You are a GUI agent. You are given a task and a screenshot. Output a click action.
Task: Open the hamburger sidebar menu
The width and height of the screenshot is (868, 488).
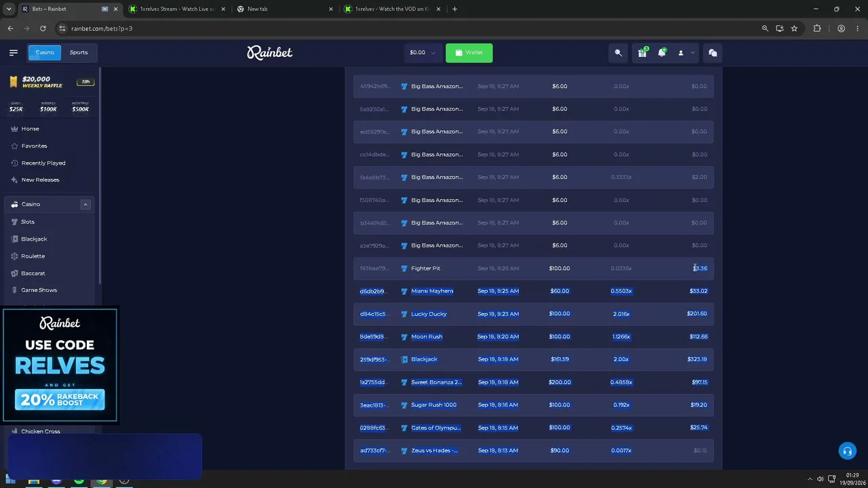coord(14,52)
